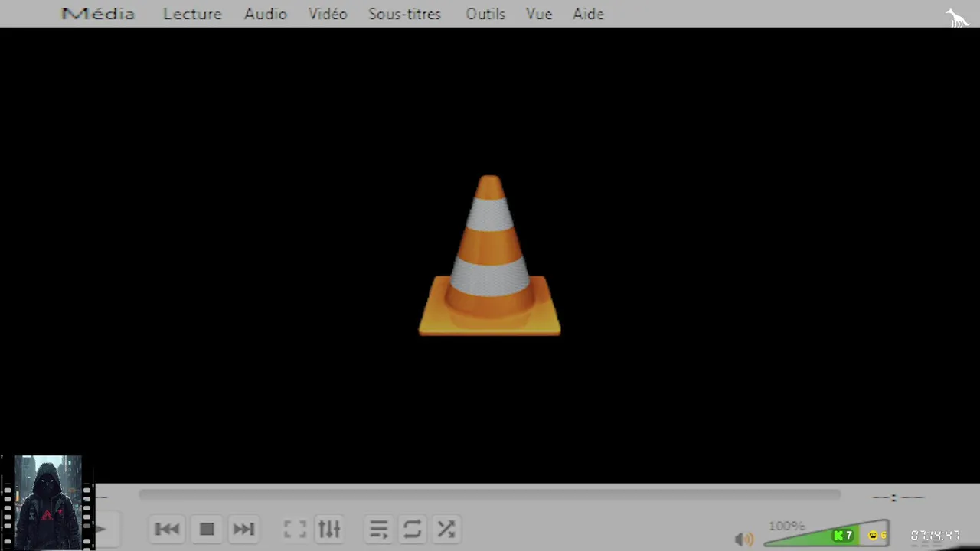Open the Vue menu

[539, 14]
